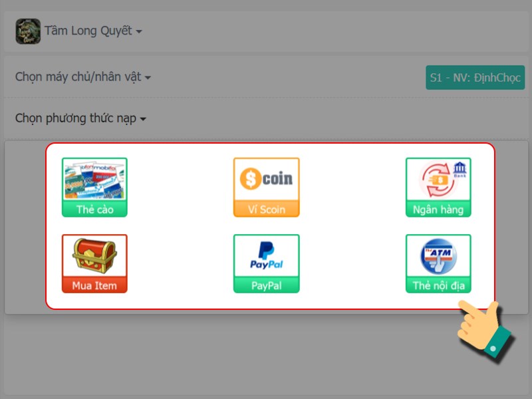Choose the Thẻ nội địa ATM icon

coord(438,263)
